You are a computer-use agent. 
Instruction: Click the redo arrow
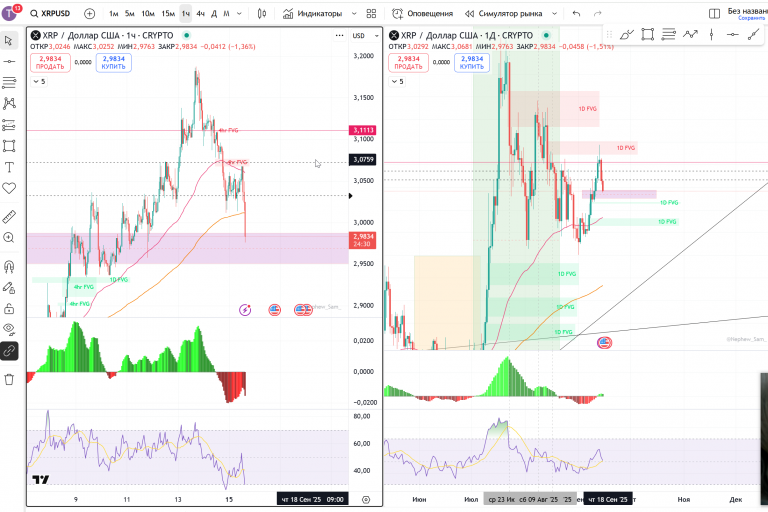click(x=598, y=14)
